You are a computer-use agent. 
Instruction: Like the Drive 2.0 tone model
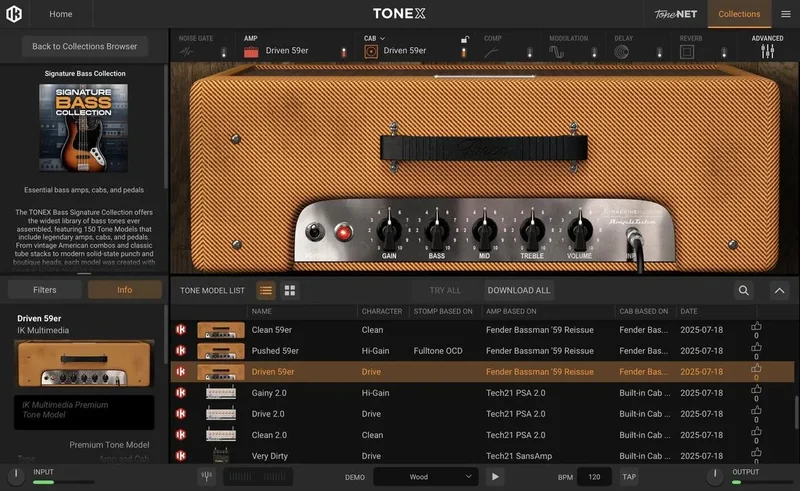[x=756, y=410]
